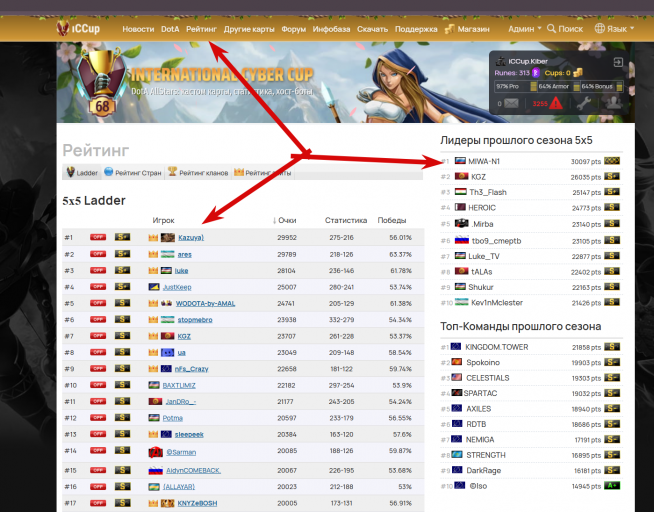Open the Поддержка page
This screenshot has height=512, width=654.
(416, 29)
